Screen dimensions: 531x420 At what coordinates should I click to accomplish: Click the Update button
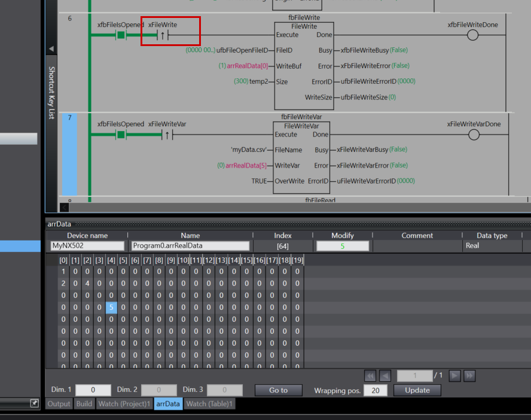(x=417, y=390)
